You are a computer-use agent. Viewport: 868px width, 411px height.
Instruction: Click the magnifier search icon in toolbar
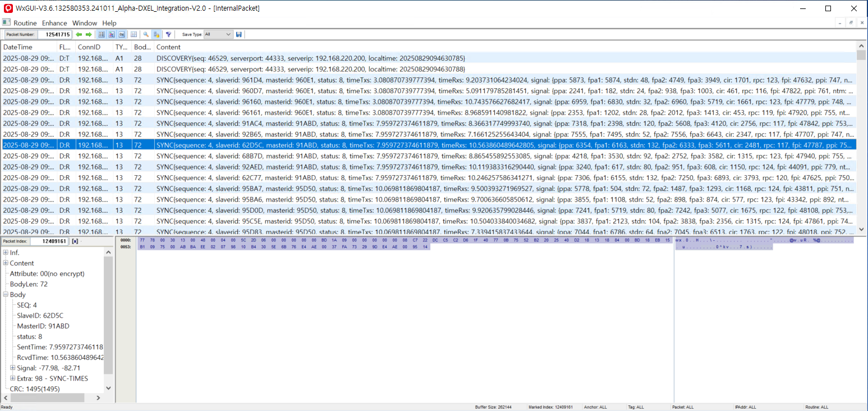coord(146,35)
